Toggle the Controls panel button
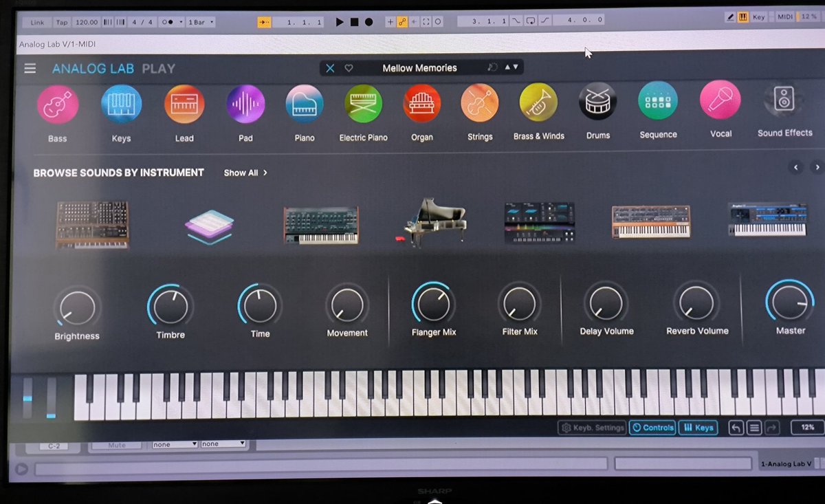The height and width of the screenshot is (504, 825). pos(652,428)
